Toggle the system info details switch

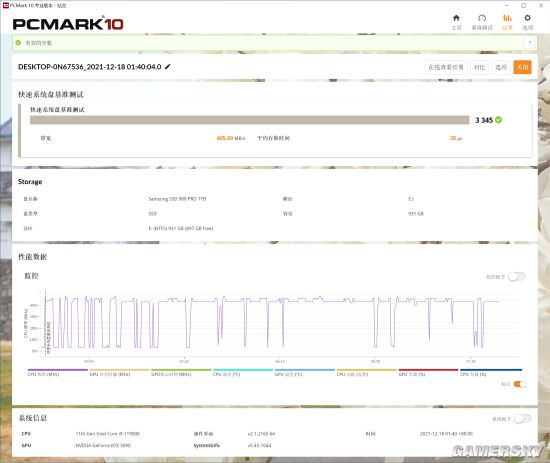point(522,418)
